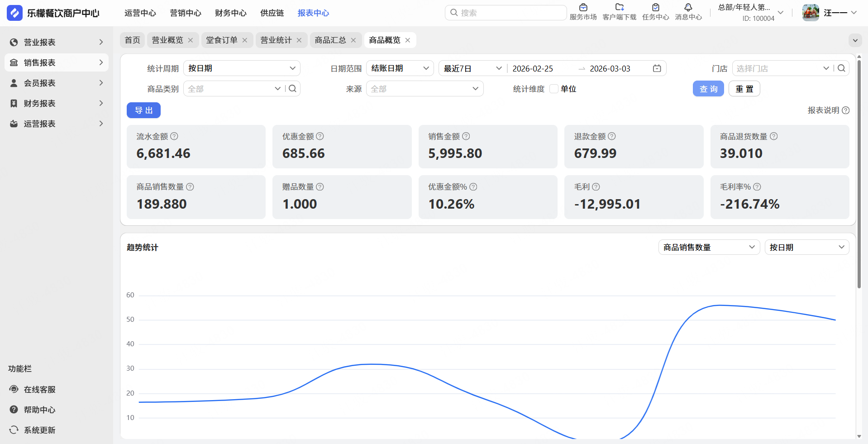This screenshot has height=444, width=868.
Task: Click help icon next to 流水金额
Action: coord(174,136)
